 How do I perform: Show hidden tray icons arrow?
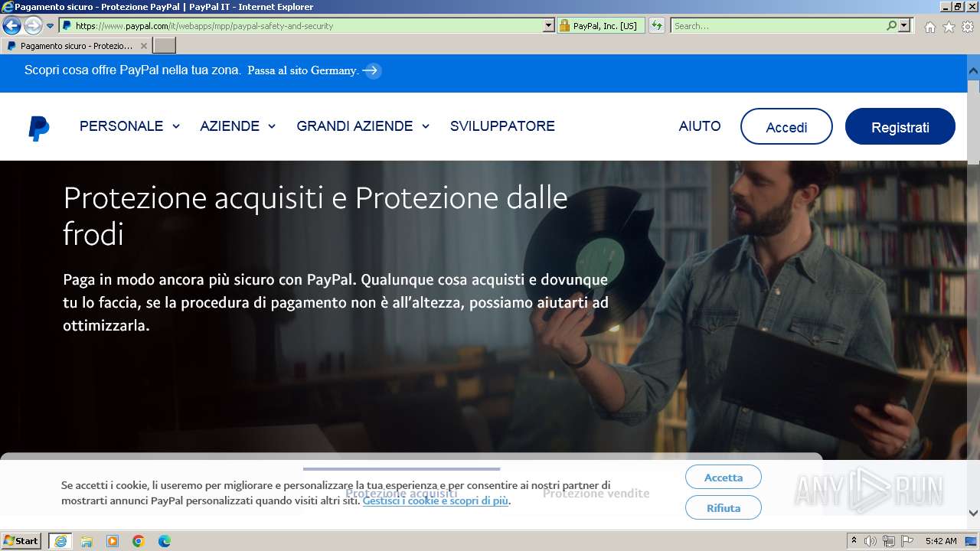point(854,541)
